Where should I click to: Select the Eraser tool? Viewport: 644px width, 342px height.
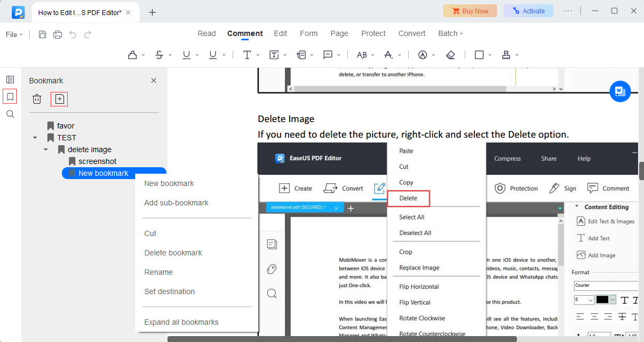click(x=451, y=55)
